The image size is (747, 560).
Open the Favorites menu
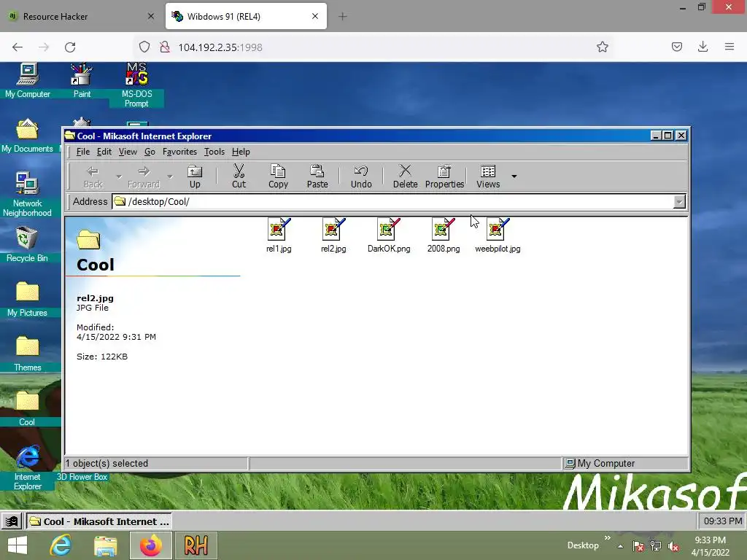pyautogui.click(x=179, y=152)
